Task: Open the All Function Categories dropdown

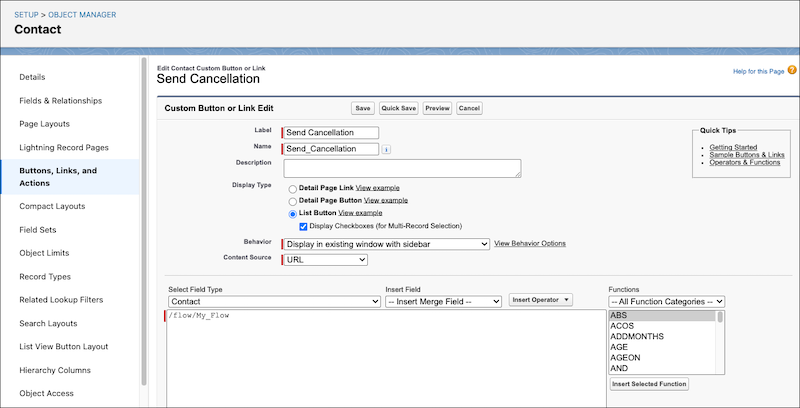Action: tap(666, 300)
